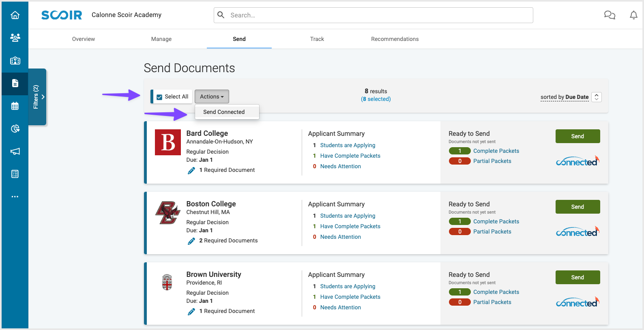The image size is (644, 330).
Task: Change sort order by Due Date stepper
Action: tap(597, 97)
